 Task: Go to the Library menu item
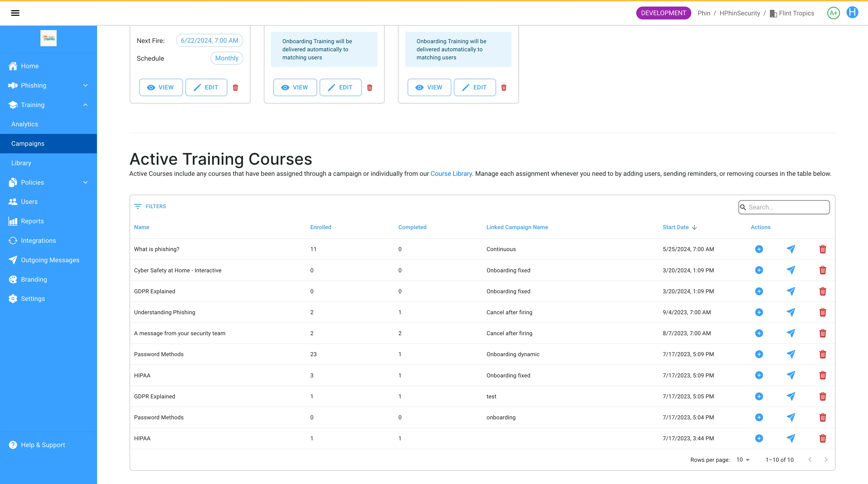(x=21, y=163)
